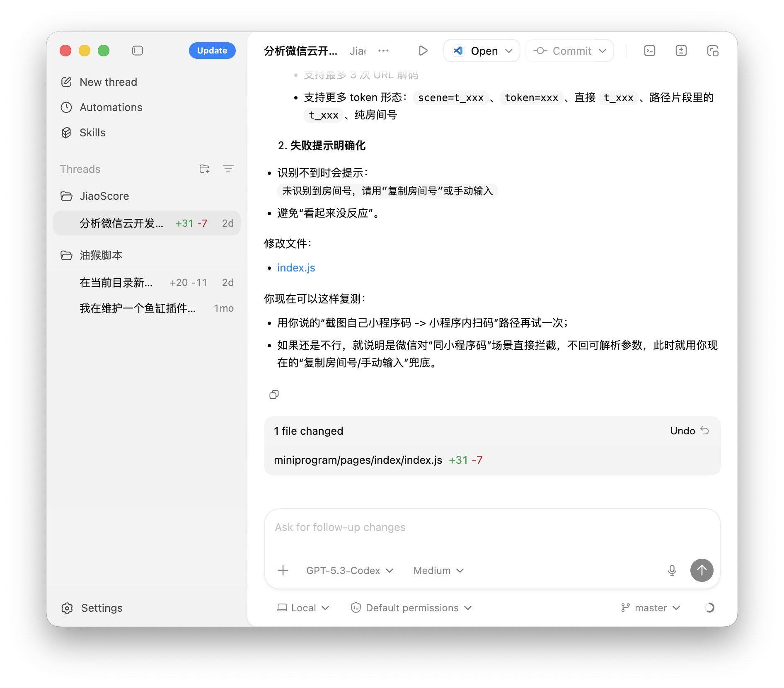Viewport: 784px width, 688px height.
Task: Click the run play icon in toolbar
Action: tap(423, 51)
